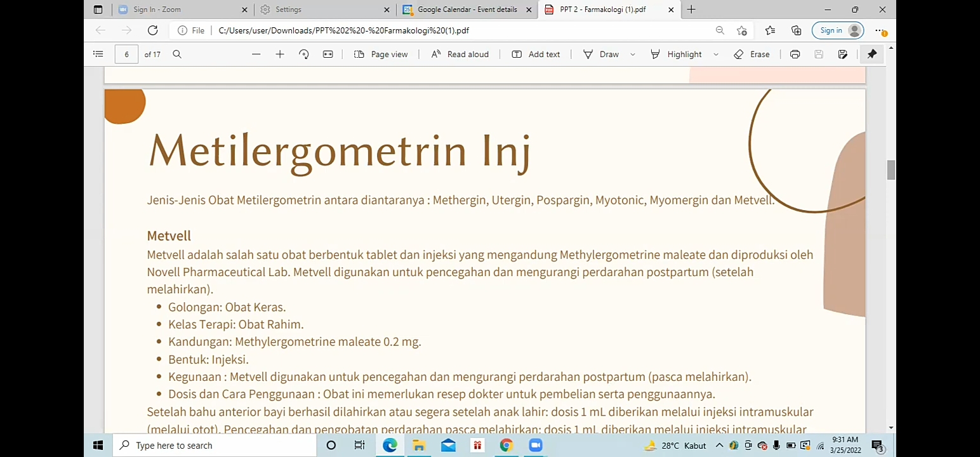Click the Sign in profile button
The height and width of the screenshot is (457, 980).
coord(838,30)
